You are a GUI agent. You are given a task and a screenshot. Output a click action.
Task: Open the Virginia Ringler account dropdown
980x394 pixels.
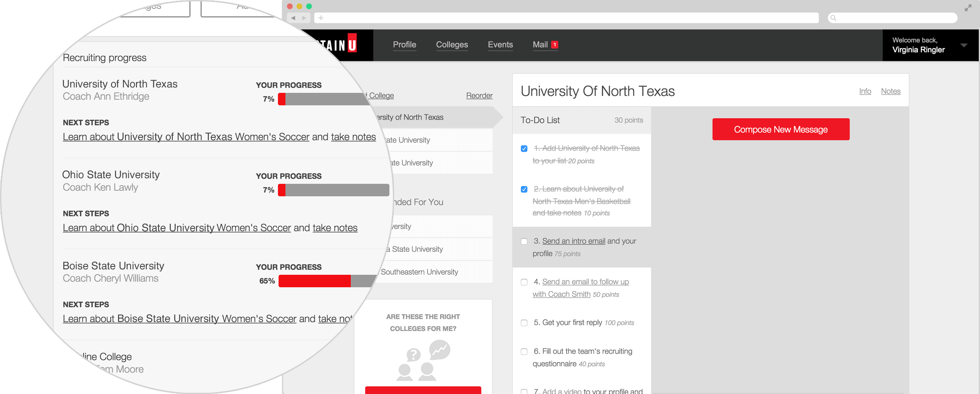[964, 45]
